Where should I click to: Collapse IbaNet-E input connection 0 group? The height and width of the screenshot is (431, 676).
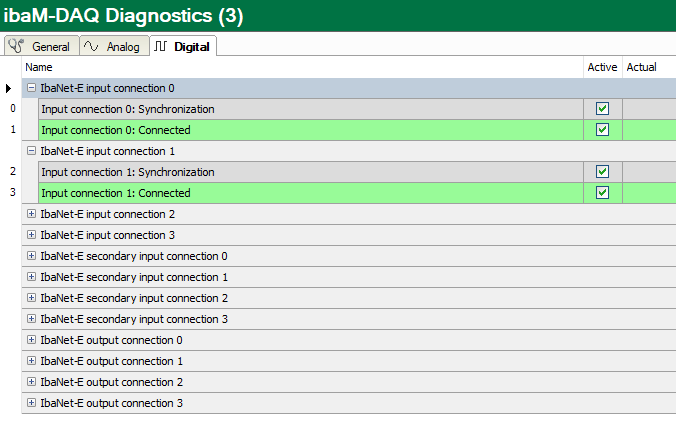coord(31,88)
